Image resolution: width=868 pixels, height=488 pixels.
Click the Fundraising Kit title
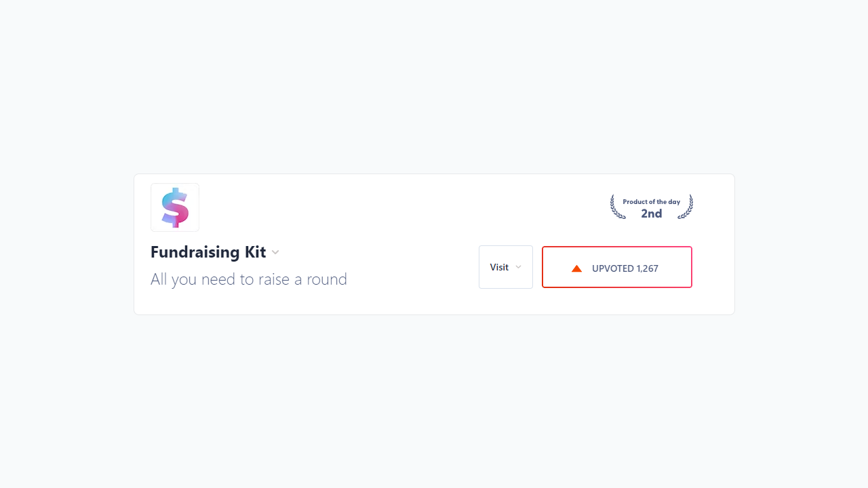208,252
